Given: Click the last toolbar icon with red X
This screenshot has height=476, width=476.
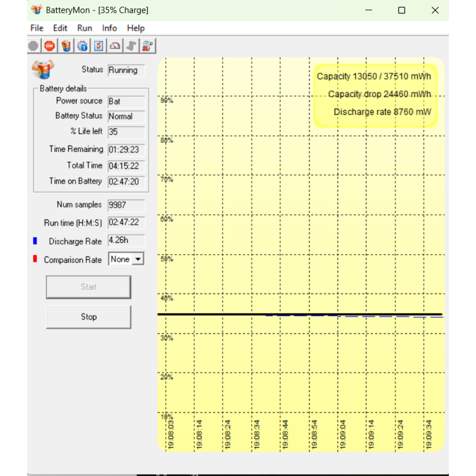Looking at the screenshot, I should tap(148, 46).
